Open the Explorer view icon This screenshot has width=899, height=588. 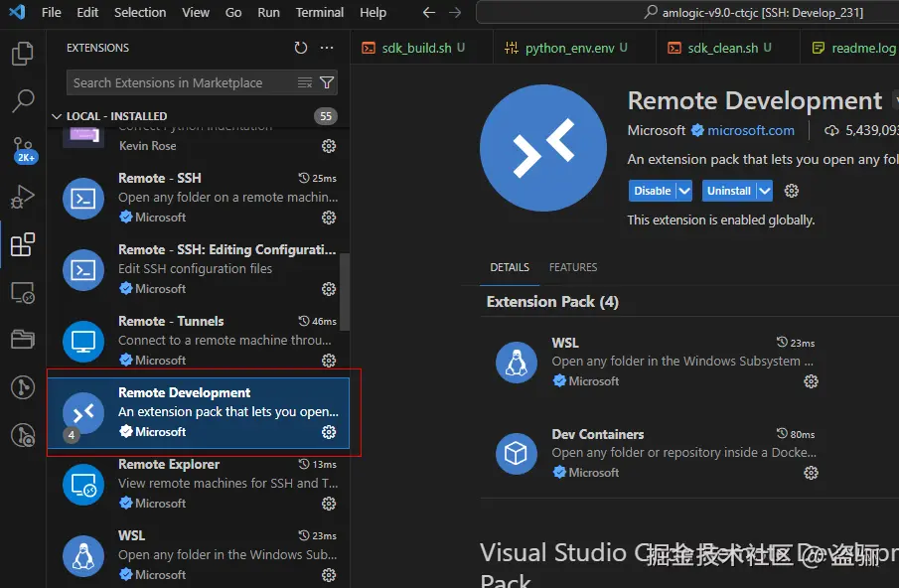click(22, 55)
